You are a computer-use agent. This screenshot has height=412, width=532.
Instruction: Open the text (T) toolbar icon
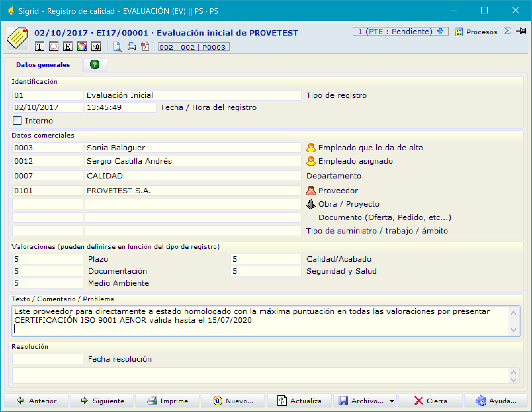tap(40, 47)
